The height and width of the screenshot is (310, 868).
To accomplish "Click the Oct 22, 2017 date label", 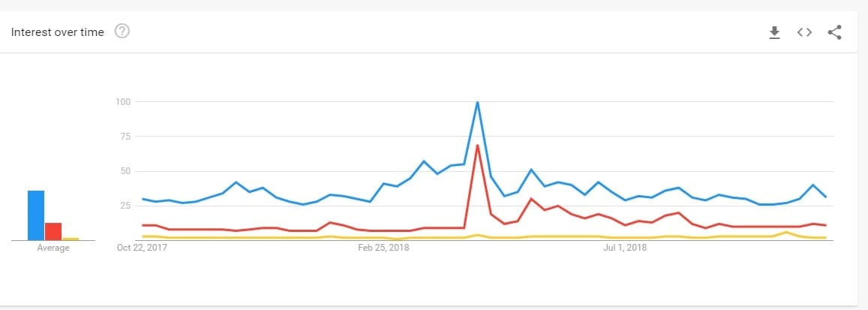I will (143, 247).
